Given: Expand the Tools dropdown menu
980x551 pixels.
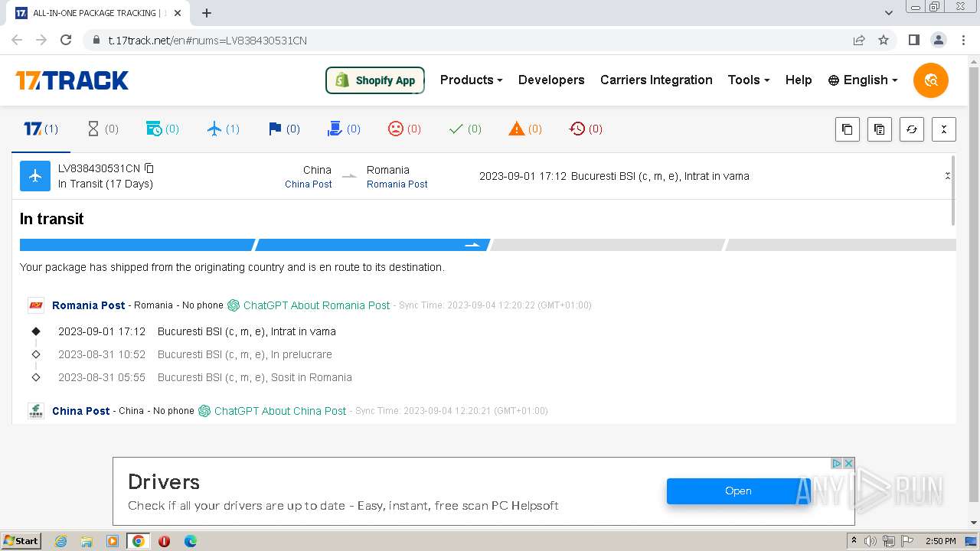Looking at the screenshot, I should (748, 80).
